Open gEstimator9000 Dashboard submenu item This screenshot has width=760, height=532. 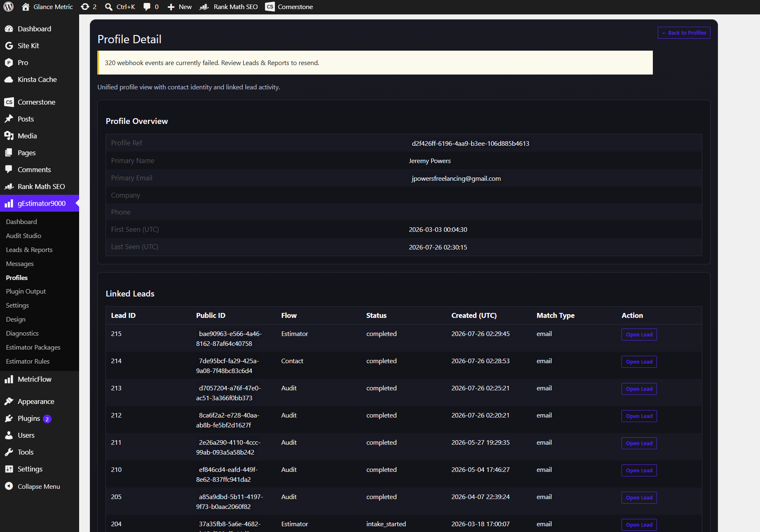coord(21,222)
